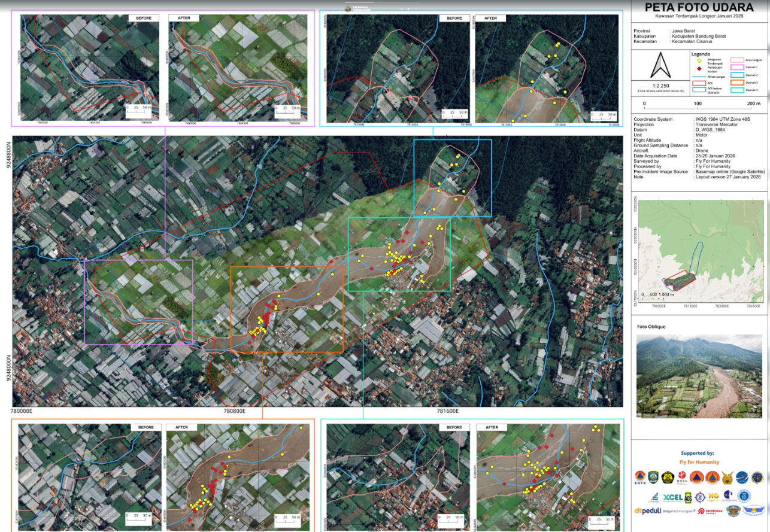Screen dimensions: 770x532
Task: Click the orange Daerah 3 legend swatch
Action: tap(736, 83)
